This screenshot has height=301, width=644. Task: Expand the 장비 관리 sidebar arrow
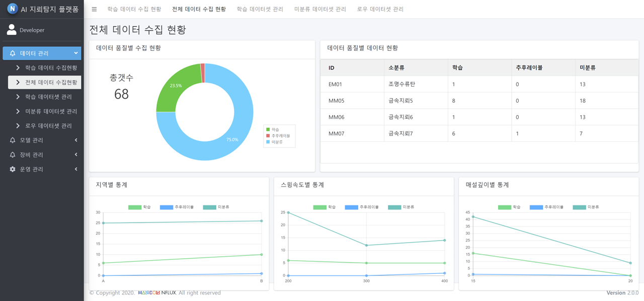click(76, 155)
